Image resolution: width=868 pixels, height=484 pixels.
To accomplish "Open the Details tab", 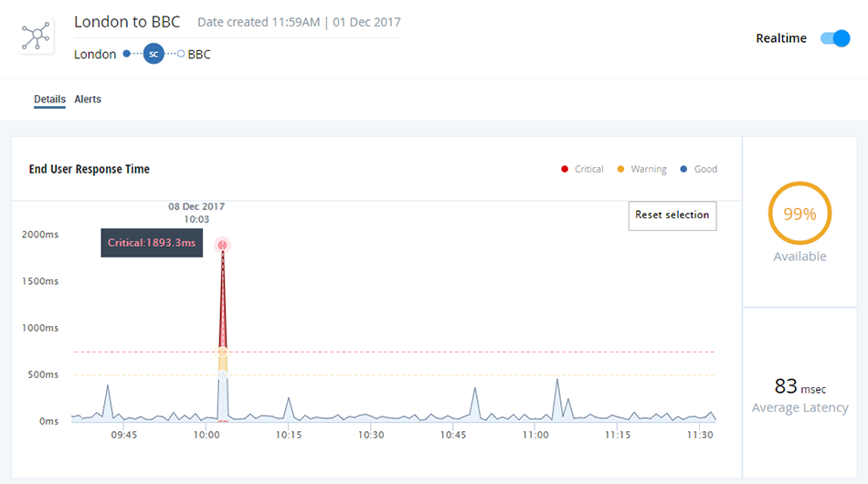I will (50, 99).
